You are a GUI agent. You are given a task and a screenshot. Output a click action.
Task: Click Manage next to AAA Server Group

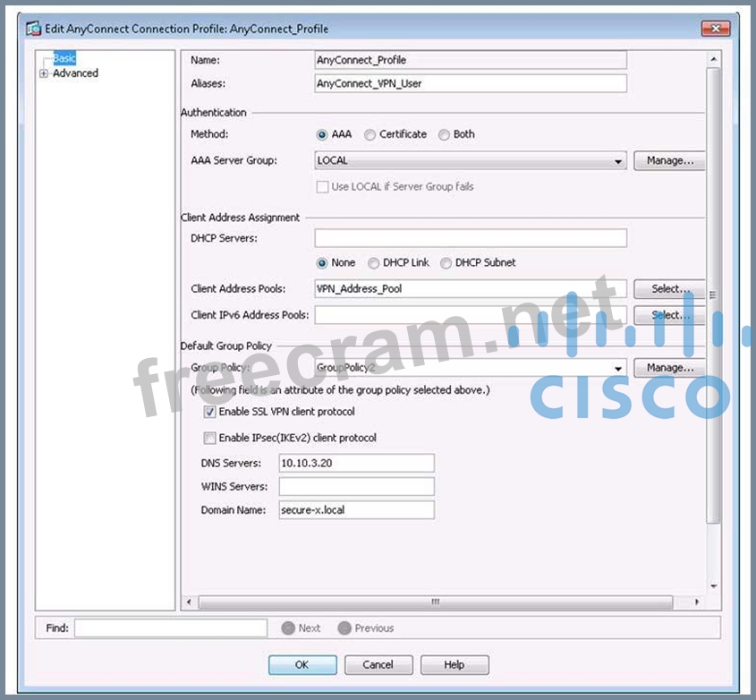point(669,161)
